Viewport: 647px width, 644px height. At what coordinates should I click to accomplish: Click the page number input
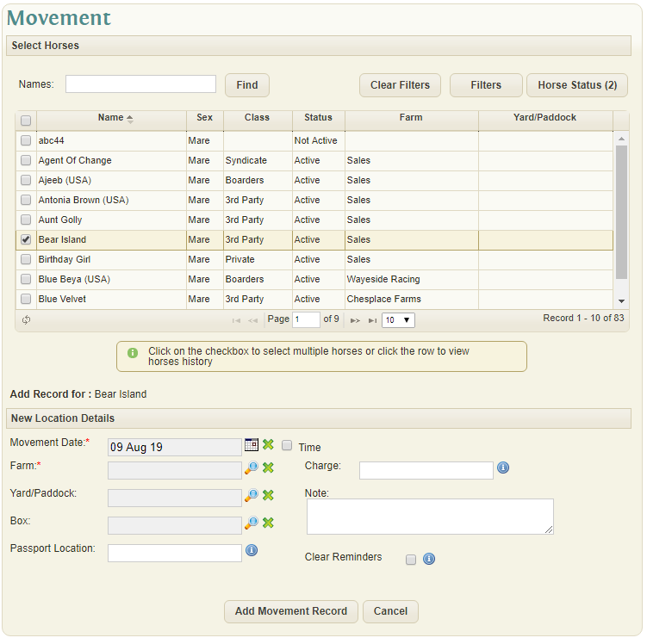pyautogui.click(x=306, y=319)
